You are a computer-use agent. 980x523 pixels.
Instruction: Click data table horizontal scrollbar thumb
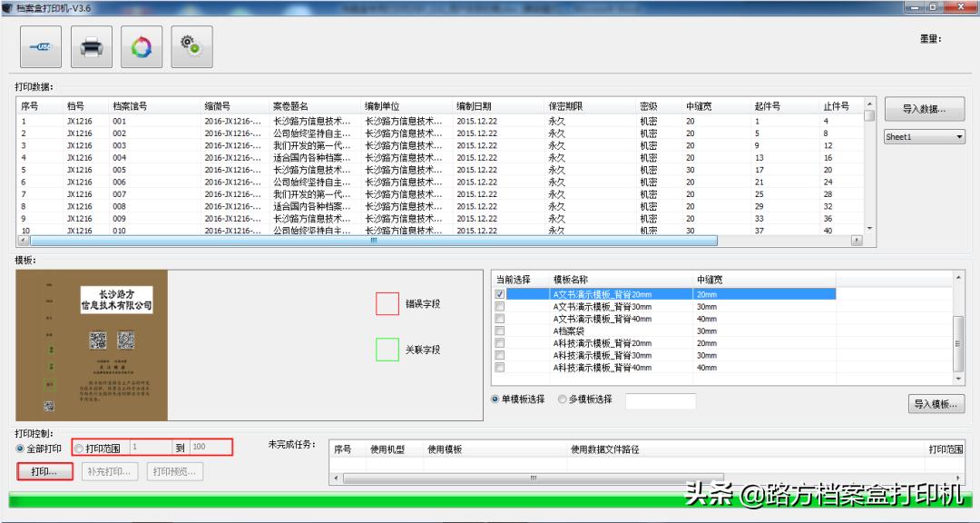[374, 241]
